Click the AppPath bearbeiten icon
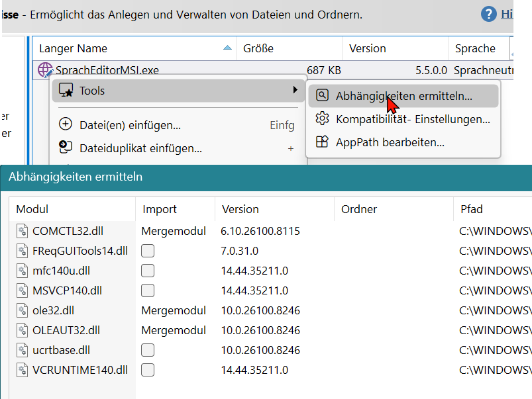532x399 pixels. click(x=322, y=142)
